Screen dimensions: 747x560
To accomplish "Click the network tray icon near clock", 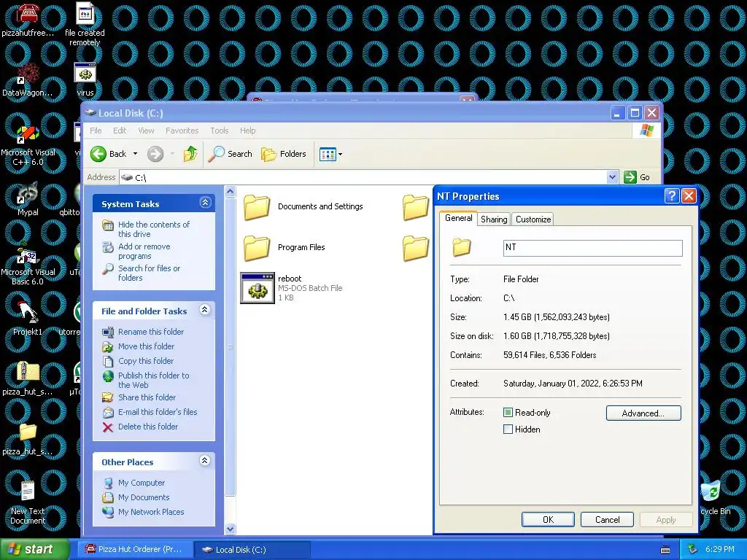I will pos(693,550).
